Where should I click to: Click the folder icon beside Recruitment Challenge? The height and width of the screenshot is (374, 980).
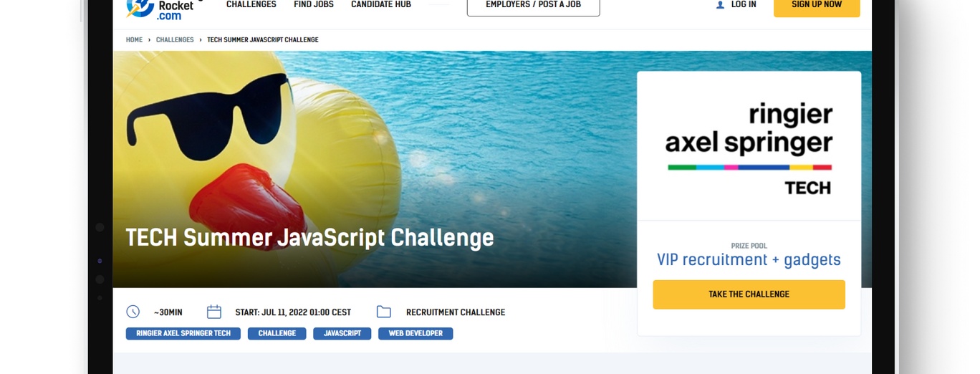click(384, 312)
